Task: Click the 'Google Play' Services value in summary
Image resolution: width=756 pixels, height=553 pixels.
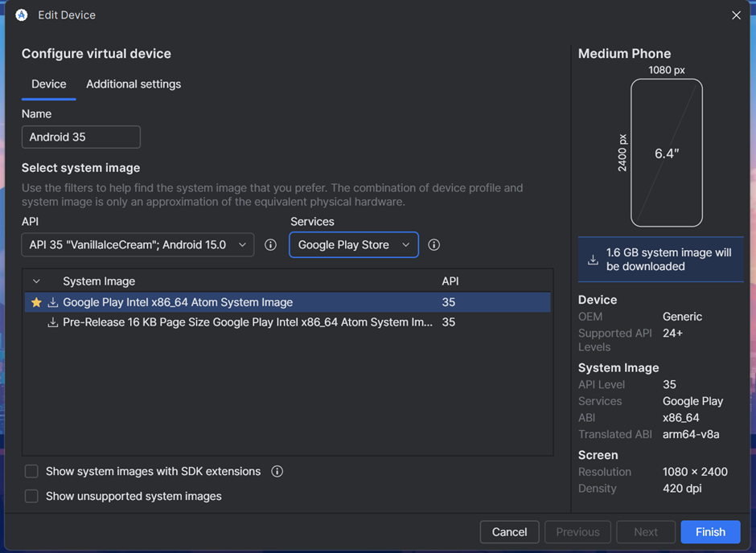Action: click(692, 401)
